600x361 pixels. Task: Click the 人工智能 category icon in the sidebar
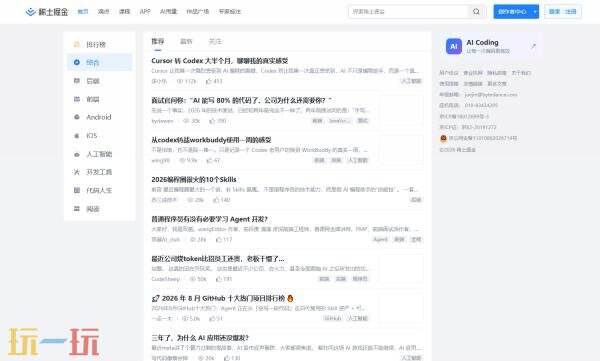pos(77,154)
